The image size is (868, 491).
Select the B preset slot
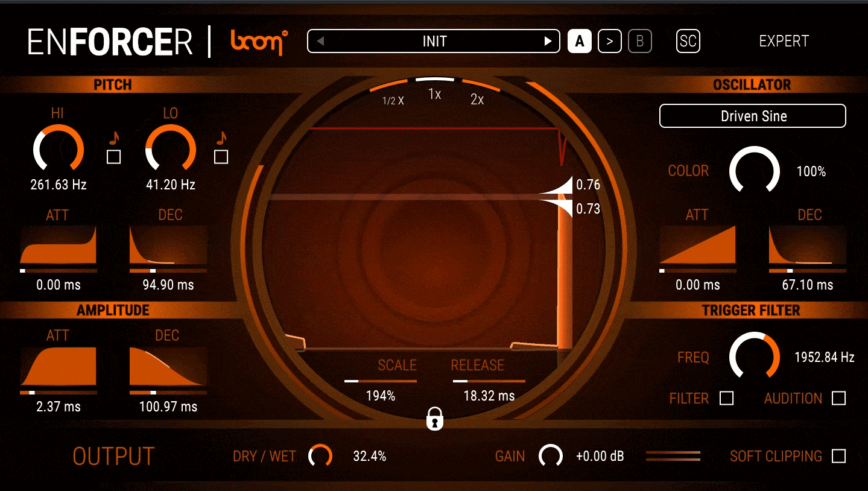pyautogui.click(x=639, y=41)
